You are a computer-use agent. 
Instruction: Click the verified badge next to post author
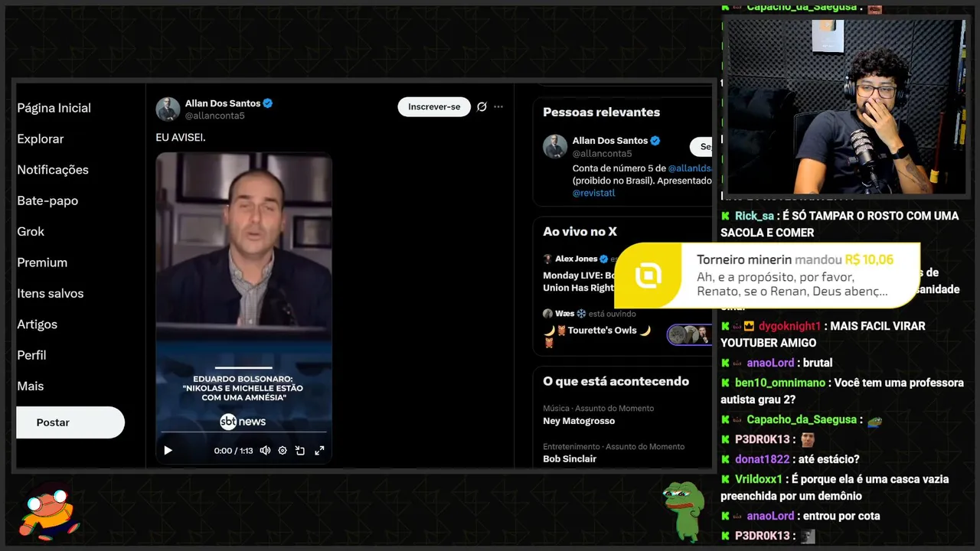268,103
